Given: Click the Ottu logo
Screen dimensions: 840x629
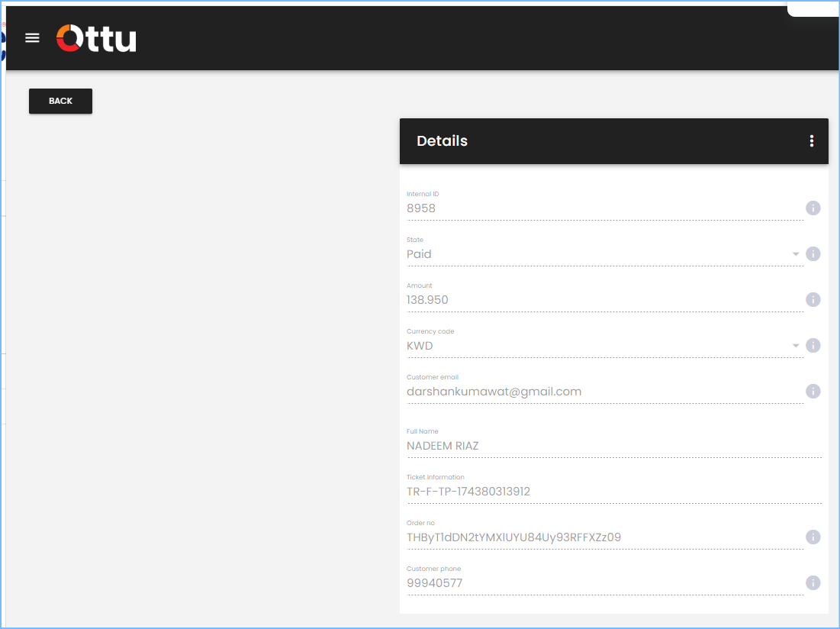Looking at the screenshot, I should click(x=96, y=39).
